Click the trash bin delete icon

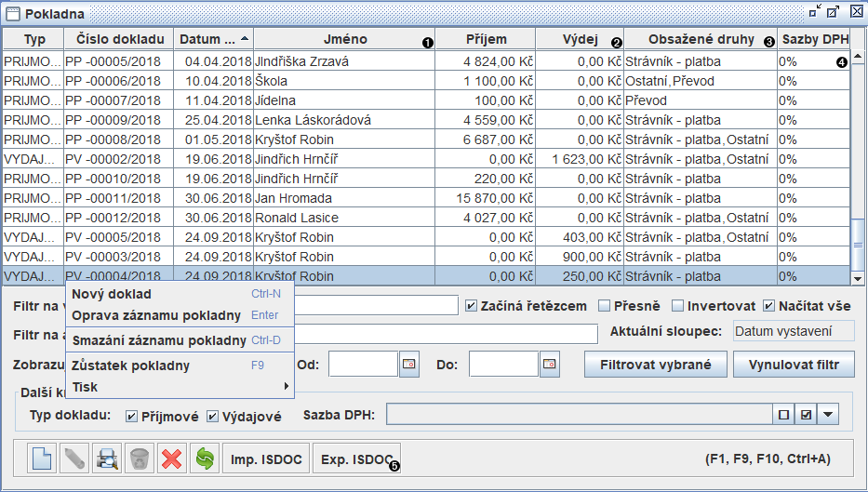139,459
